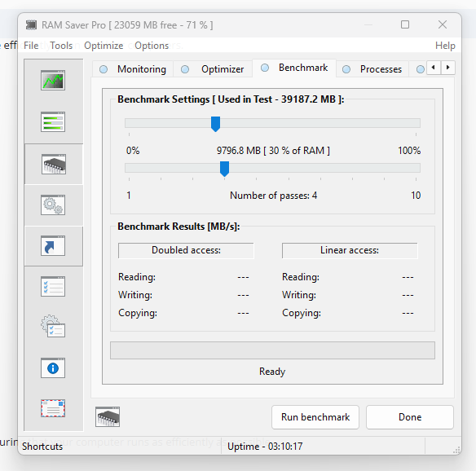
Task: Open the File menu
Action: [31, 46]
